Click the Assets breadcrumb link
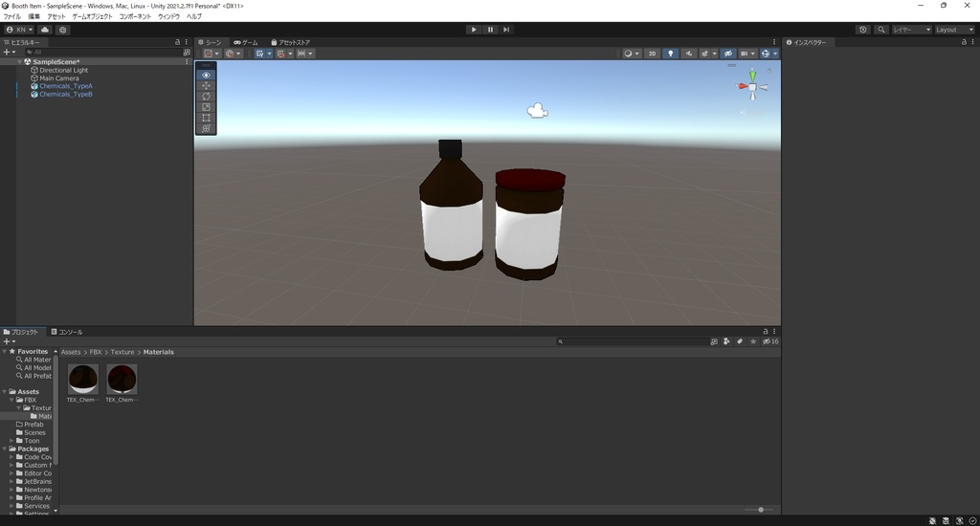This screenshot has width=980, height=526. point(71,352)
